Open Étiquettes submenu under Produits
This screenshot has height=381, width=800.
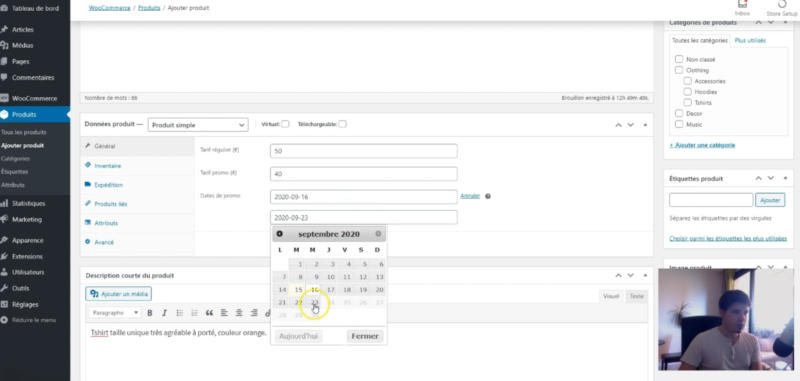point(15,172)
